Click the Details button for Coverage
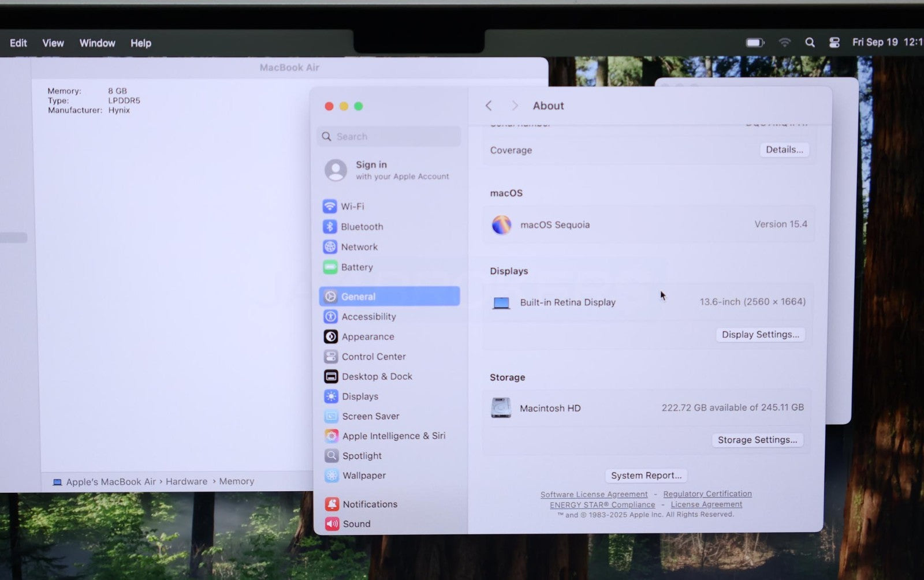 [x=784, y=150]
